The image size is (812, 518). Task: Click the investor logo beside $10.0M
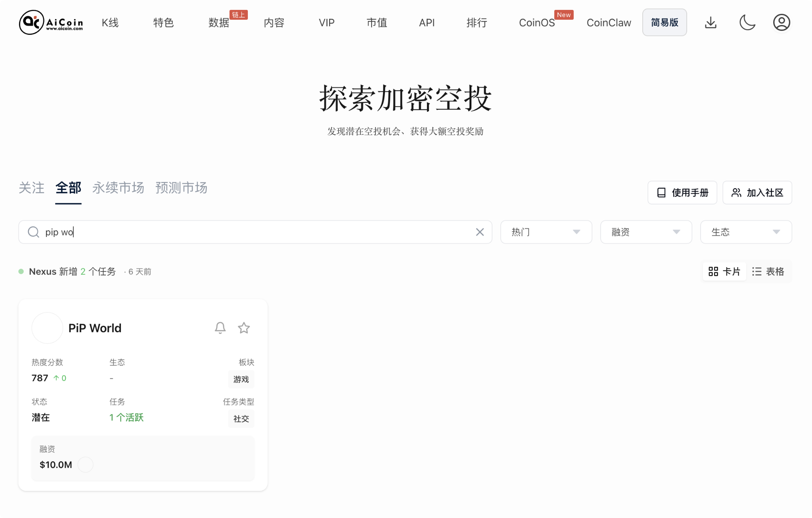(x=85, y=464)
